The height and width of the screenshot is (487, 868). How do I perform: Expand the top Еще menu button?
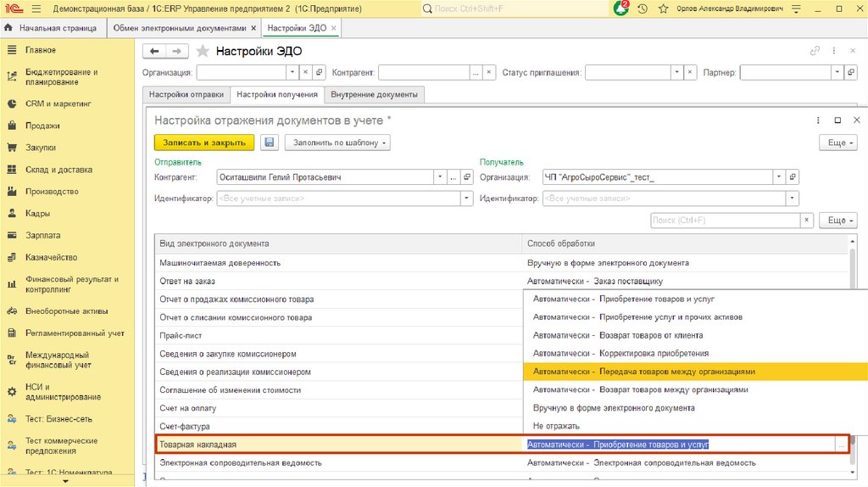coord(837,143)
